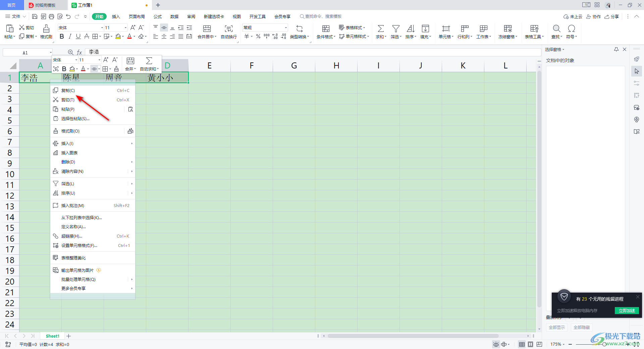Click the File (文件) menu button
This screenshot has width=644, height=349.
[15, 16]
